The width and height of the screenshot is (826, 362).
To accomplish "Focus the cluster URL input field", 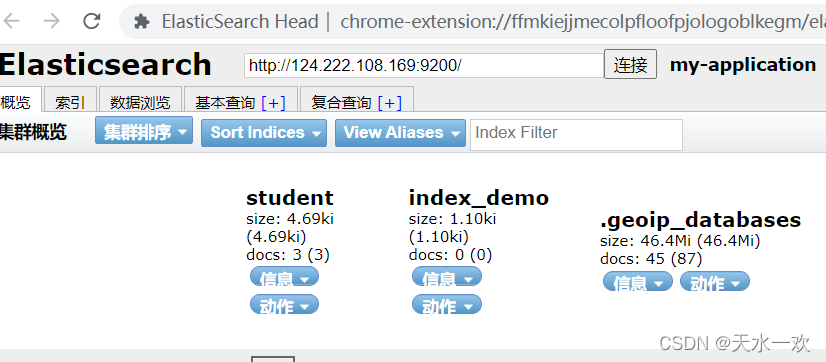I will pos(424,65).
